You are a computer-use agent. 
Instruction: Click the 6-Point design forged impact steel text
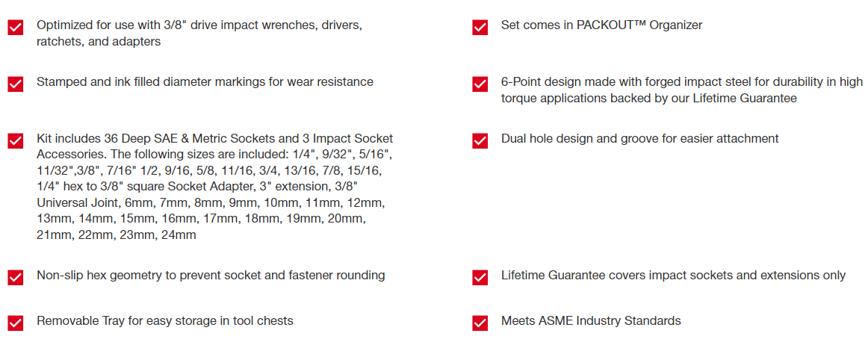pos(681,90)
